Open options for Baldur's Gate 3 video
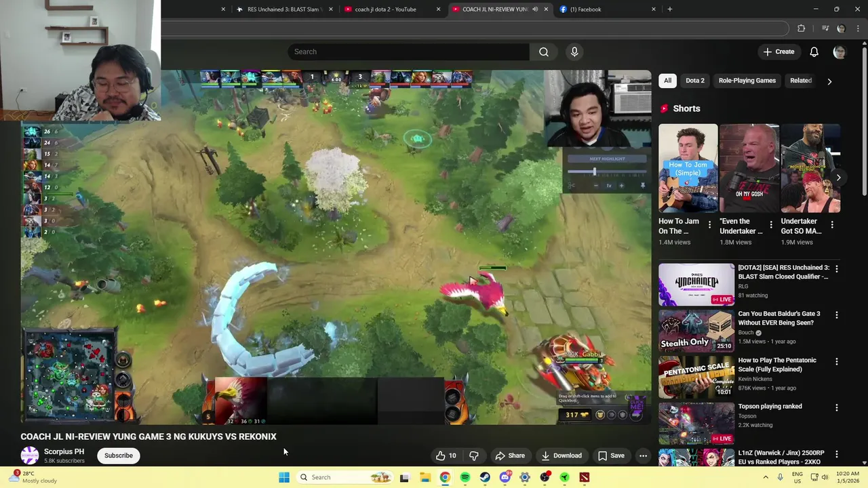This screenshot has height=488, width=868. click(x=837, y=315)
